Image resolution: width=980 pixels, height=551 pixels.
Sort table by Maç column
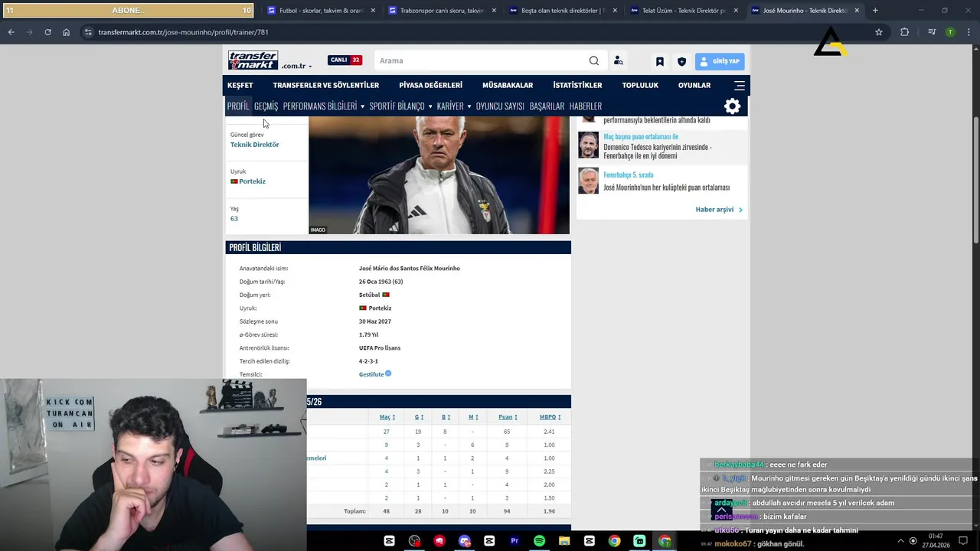387,417
